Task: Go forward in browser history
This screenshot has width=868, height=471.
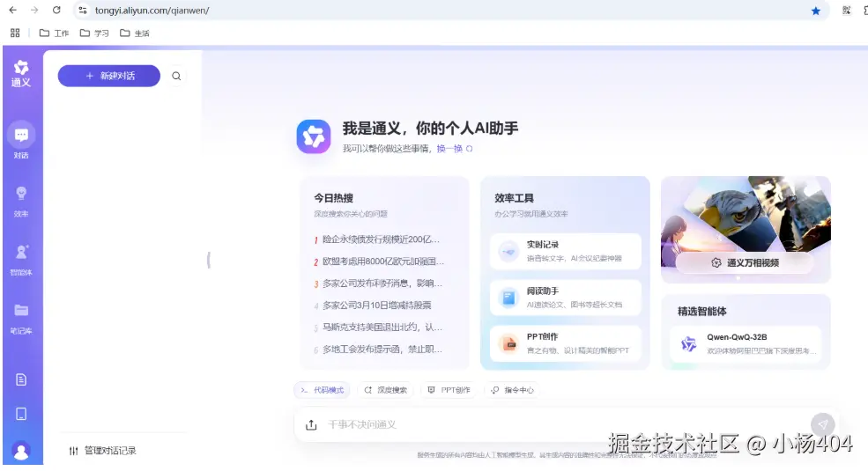Action: [x=34, y=10]
